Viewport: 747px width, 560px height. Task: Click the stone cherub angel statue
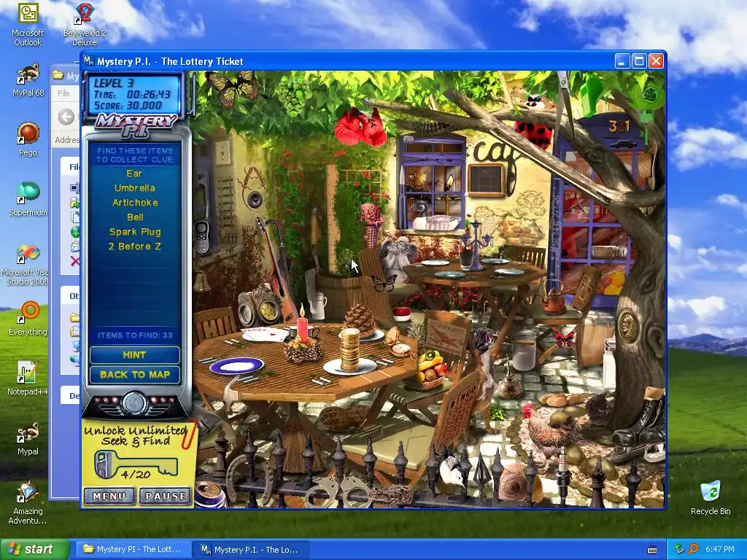click(x=398, y=260)
